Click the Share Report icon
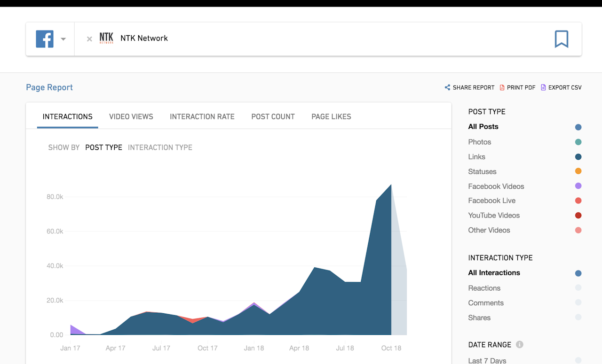The height and width of the screenshot is (364, 602). (447, 87)
